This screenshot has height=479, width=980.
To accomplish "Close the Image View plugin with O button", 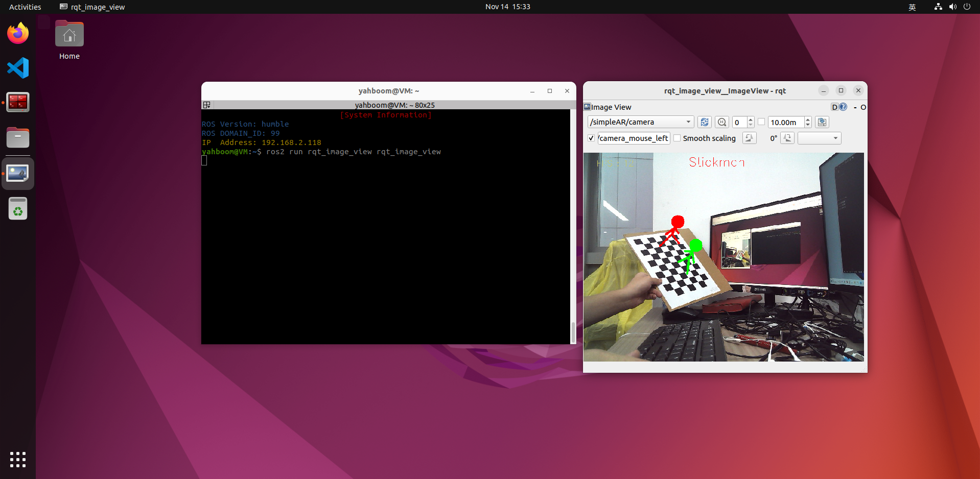I will pos(863,107).
